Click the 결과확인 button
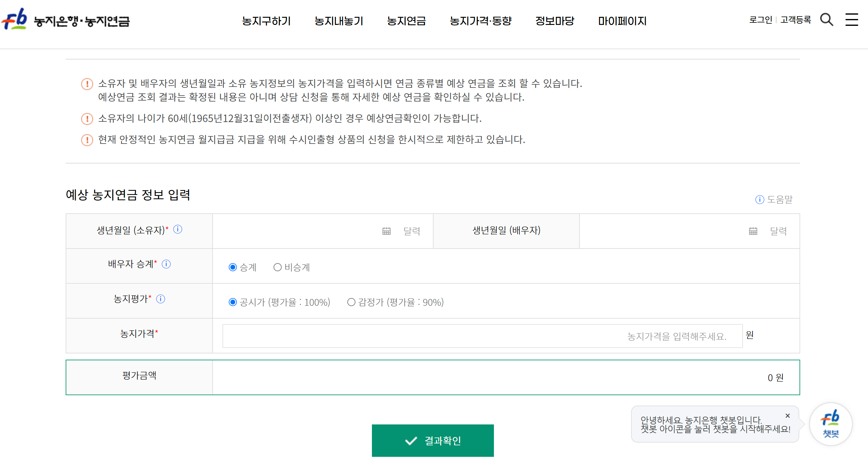The height and width of the screenshot is (459, 868). point(433,440)
